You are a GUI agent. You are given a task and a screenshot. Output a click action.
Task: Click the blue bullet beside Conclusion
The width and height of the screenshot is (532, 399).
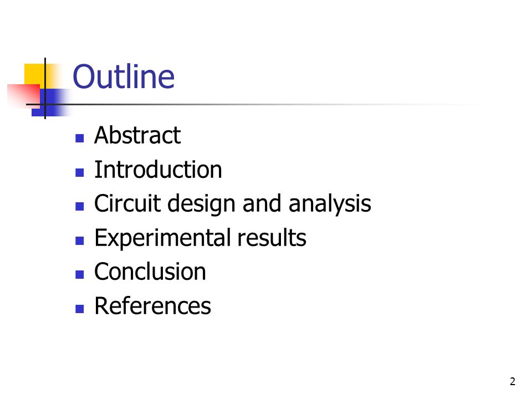click(x=79, y=274)
